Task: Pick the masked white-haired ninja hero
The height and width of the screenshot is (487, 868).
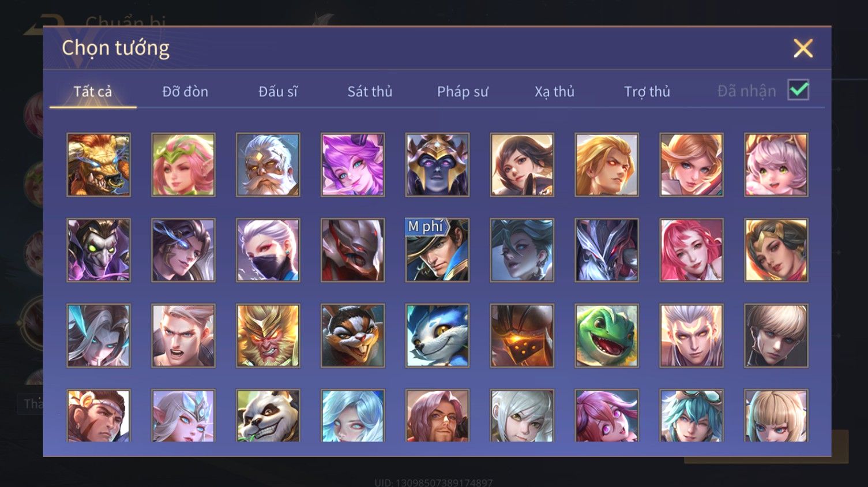Action: (268, 250)
